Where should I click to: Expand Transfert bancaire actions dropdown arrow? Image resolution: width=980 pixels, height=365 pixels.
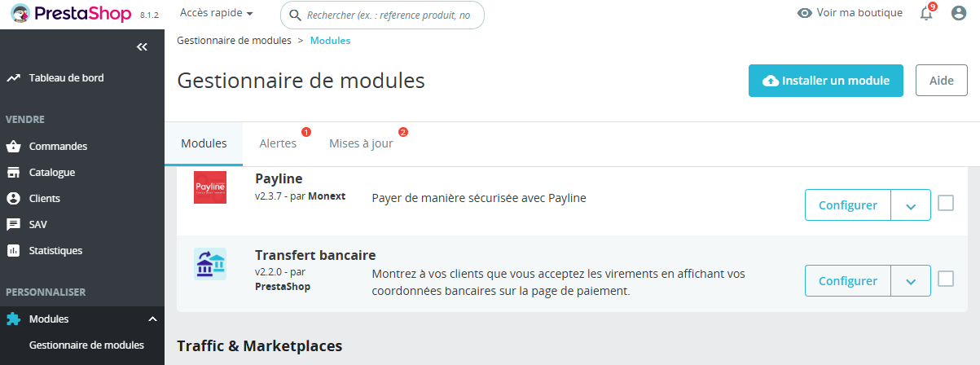pos(911,281)
